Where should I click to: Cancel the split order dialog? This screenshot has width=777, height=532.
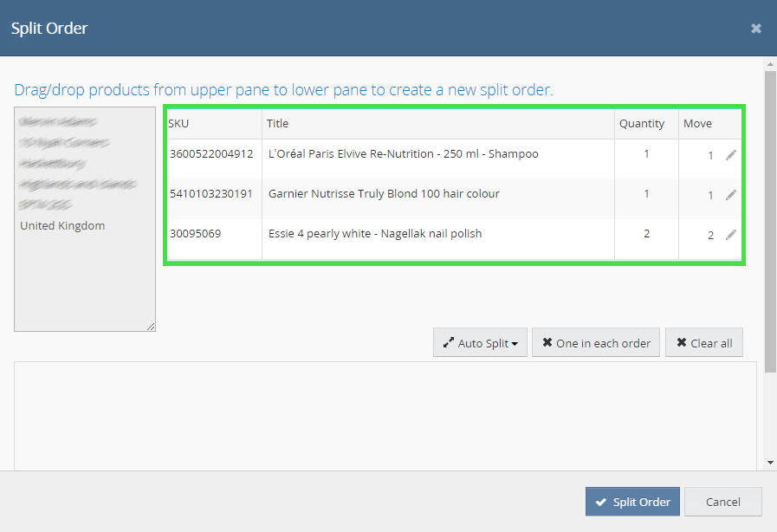pyautogui.click(x=722, y=502)
